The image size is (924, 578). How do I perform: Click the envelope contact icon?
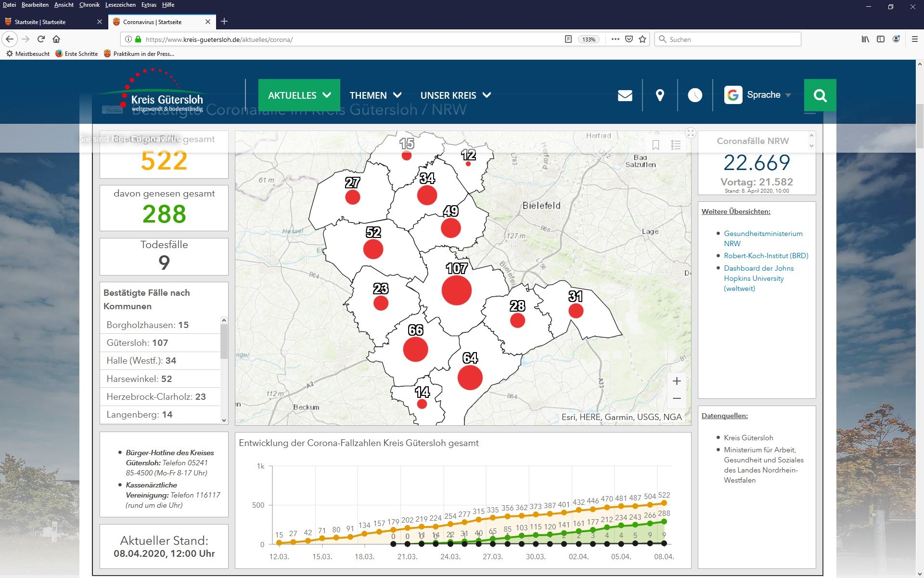[625, 95]
